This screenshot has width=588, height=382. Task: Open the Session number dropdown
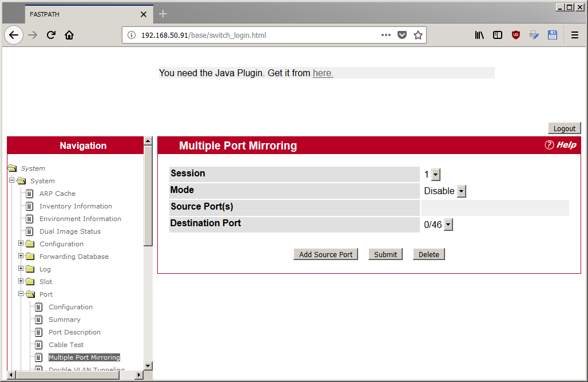(x=435, y=174)
